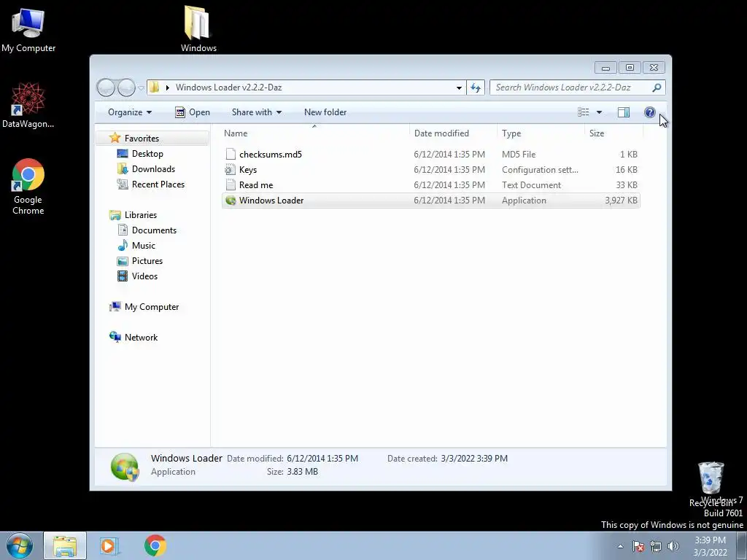Image resolution: width=747 pixels, height=560 pixels.
Task: Open the Start menu orb
Action: pos(20,545)
